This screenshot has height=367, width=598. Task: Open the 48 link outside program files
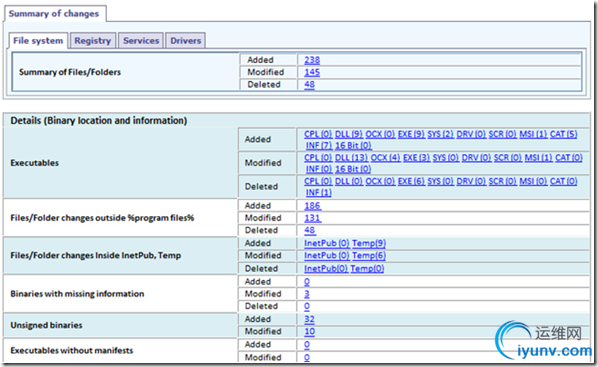click(309, 230)
